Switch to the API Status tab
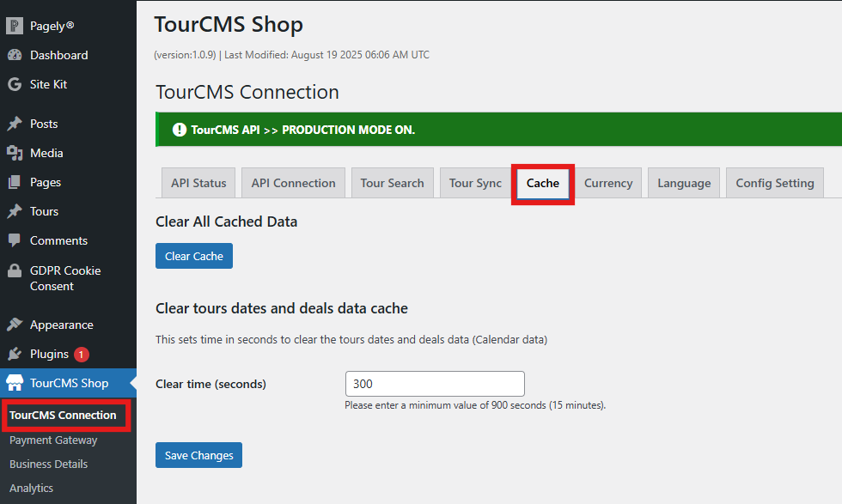Viewport: 842px width, 504px height. pyautogui.click(x=198, y=183)
